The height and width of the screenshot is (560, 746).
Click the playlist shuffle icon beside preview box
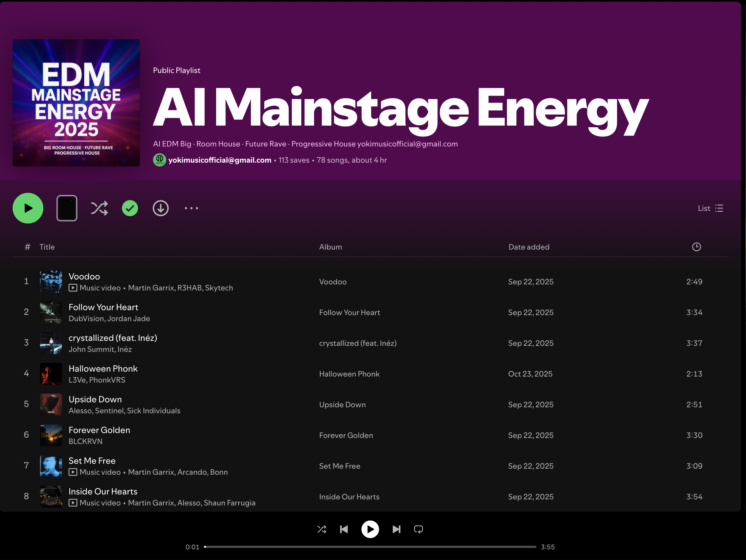(99, 208)
